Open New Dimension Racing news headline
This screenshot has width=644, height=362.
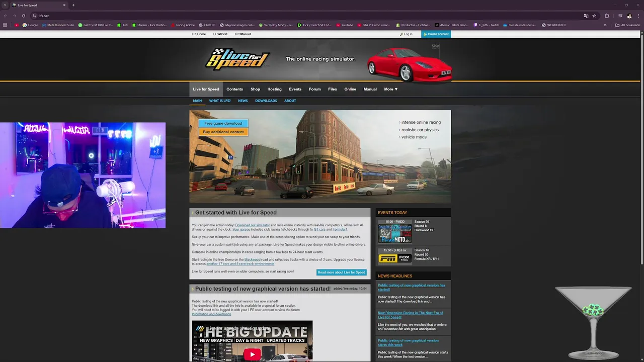(410, 315)
